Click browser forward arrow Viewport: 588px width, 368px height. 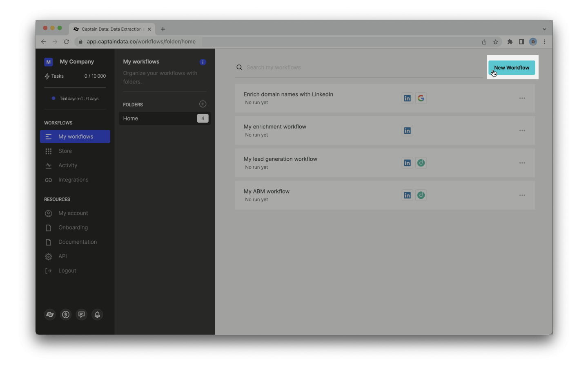click(55, 42)
